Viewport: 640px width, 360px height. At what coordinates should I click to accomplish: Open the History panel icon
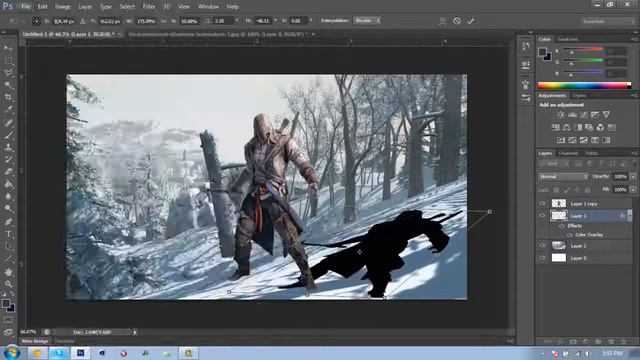526,46
